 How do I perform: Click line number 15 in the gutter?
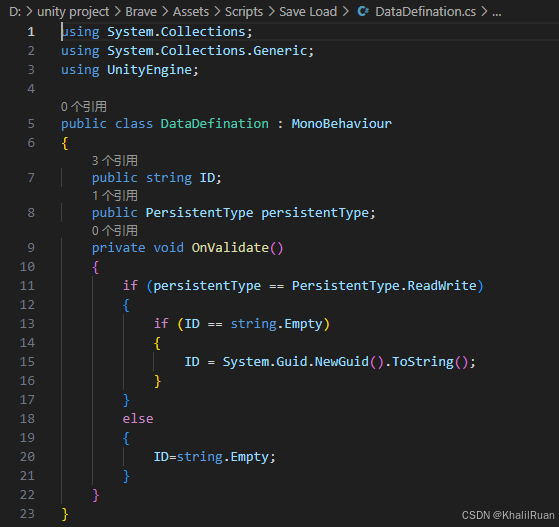point(27,362)
